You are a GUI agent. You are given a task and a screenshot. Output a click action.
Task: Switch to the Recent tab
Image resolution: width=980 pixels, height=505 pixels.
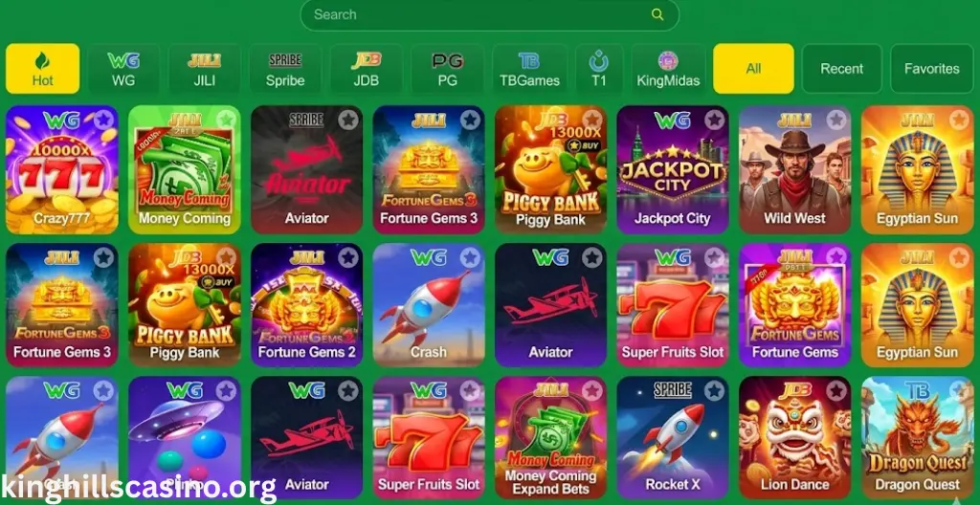coord(841,69)
